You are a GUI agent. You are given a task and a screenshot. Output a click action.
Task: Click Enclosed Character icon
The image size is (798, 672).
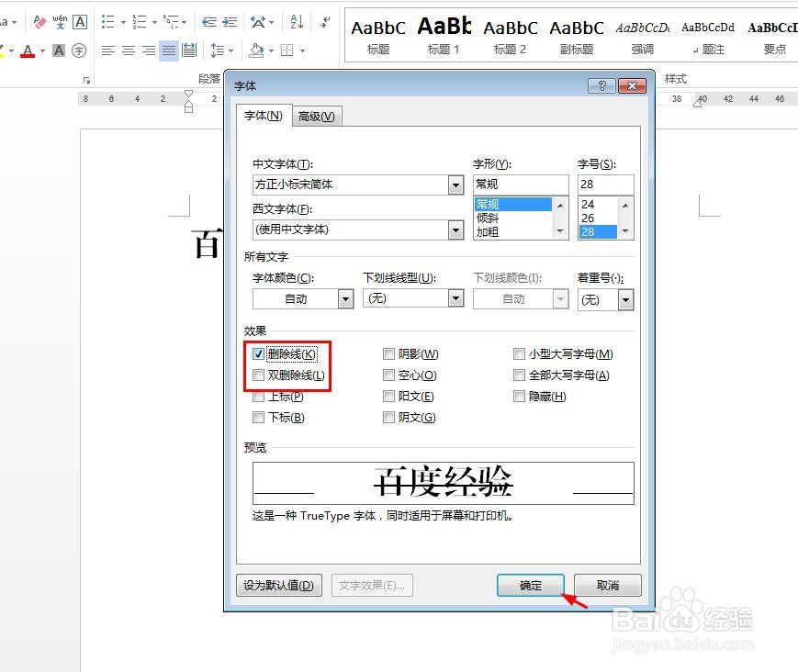[79, 50]
